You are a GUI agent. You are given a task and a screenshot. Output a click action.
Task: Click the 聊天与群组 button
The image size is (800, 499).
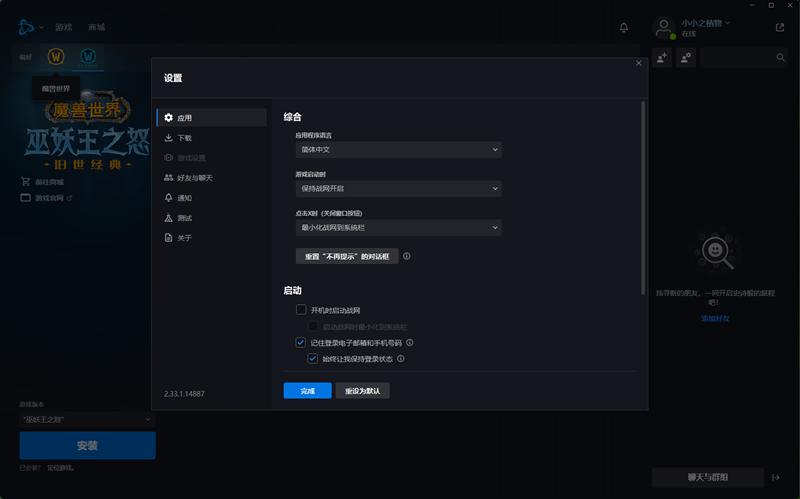click(x=708, y=478)
